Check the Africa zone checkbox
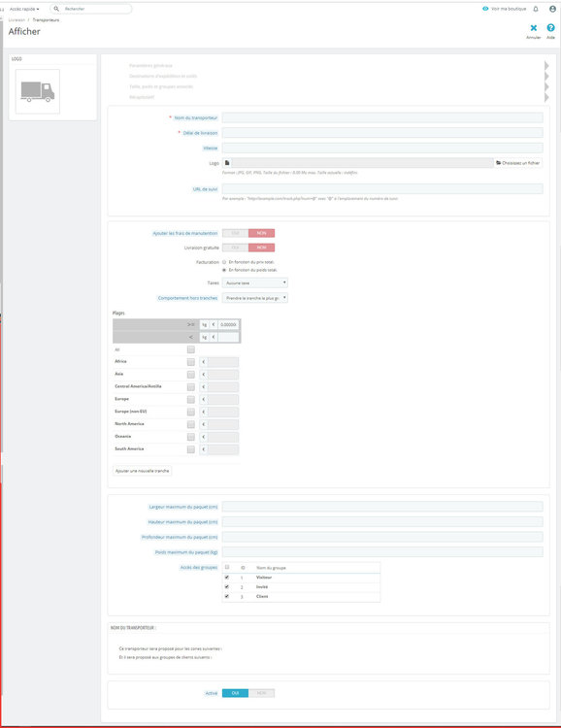The width and height of the screenshot is (561, 728). coord(191,362)
